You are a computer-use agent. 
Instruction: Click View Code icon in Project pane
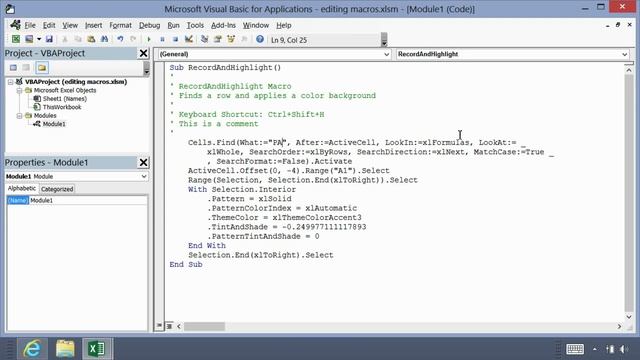[13, 68]
